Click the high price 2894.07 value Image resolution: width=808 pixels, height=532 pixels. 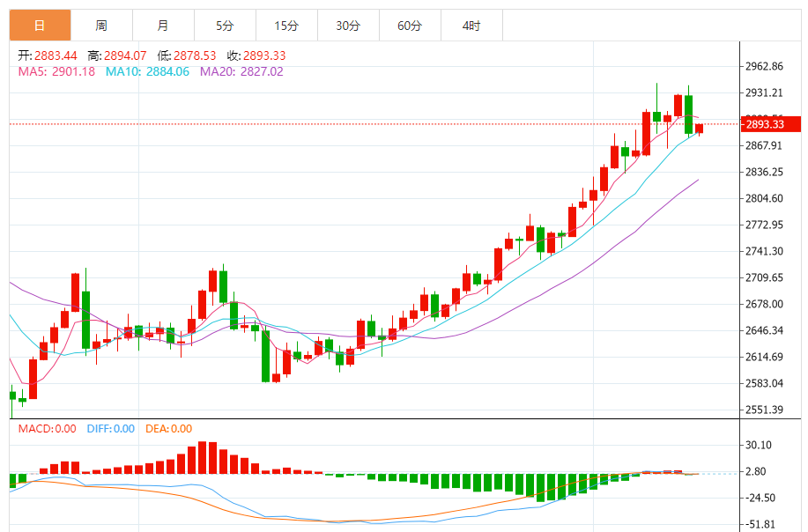click(125, 55)
